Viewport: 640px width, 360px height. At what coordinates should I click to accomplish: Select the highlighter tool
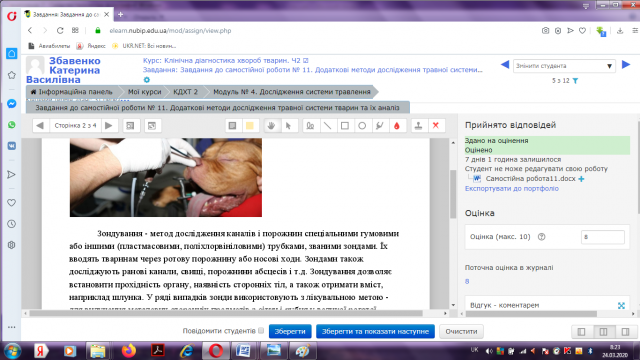point(380,126)
